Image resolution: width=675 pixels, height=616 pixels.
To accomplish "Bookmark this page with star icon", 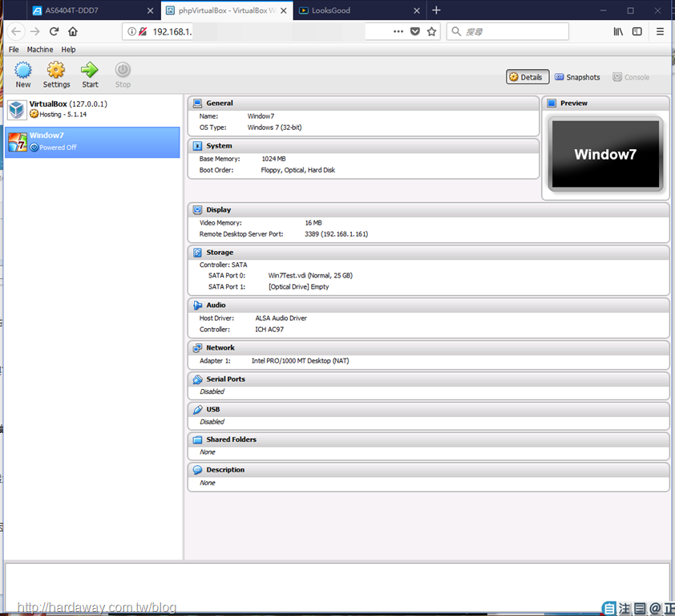I will click(432, 31).
